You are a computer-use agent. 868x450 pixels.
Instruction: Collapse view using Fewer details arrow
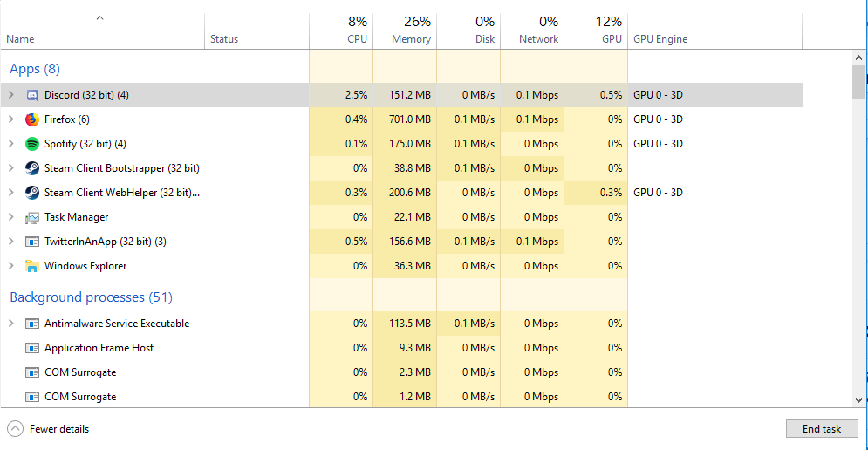[16, 429]
